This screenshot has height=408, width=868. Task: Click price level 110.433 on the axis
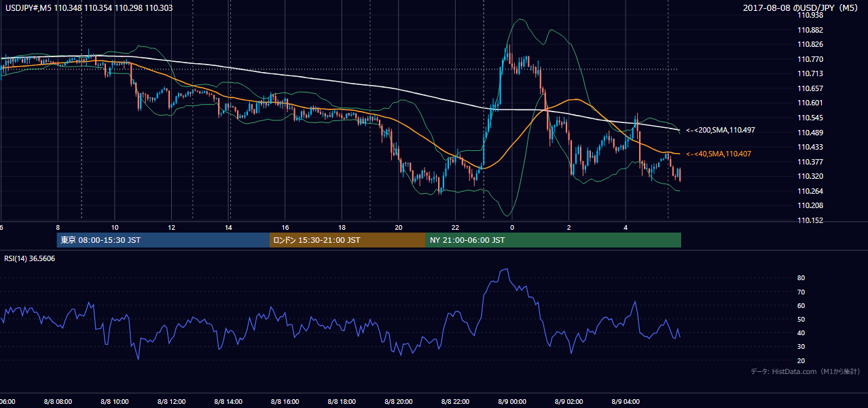click(810, 147)
